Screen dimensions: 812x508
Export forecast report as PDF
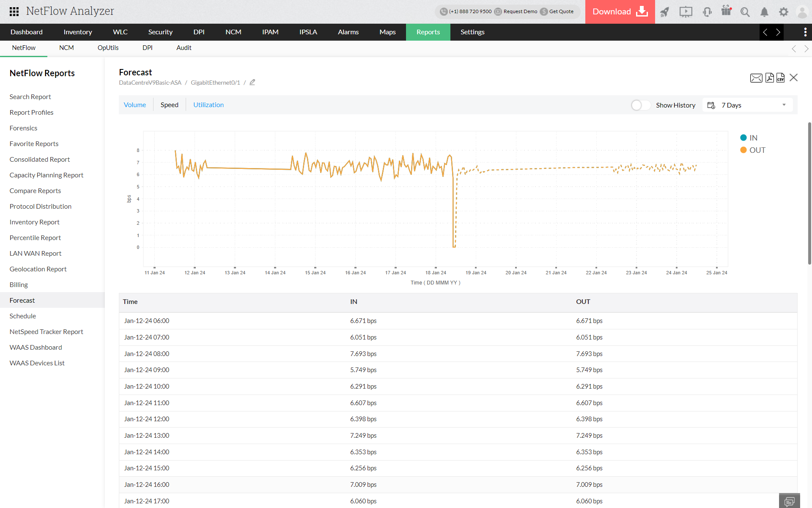tap(770, 78)
